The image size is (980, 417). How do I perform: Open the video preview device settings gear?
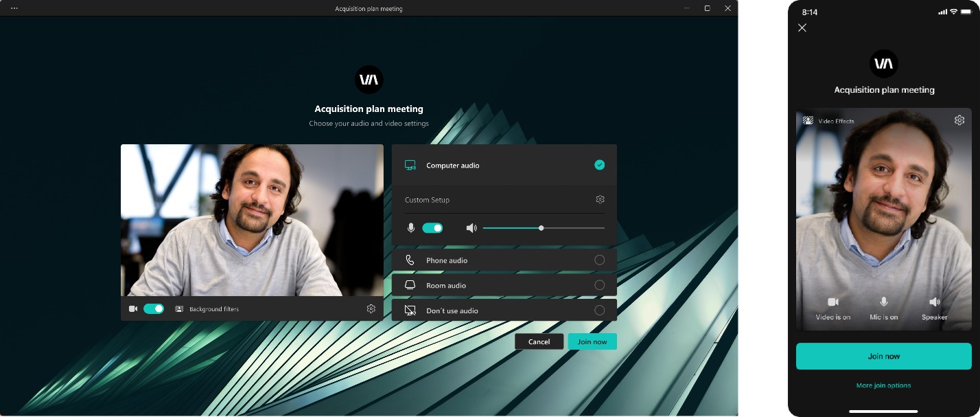click(371, 308)
